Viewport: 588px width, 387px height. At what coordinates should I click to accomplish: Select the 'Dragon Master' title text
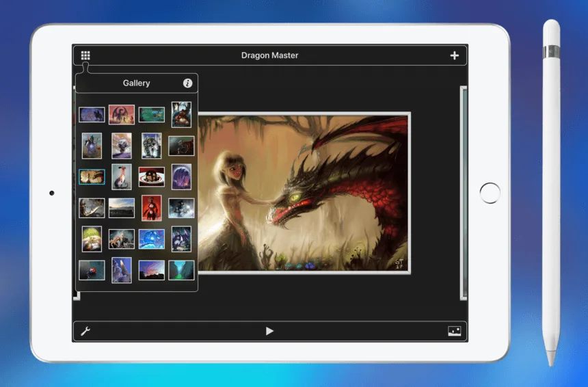pos(269,55)
